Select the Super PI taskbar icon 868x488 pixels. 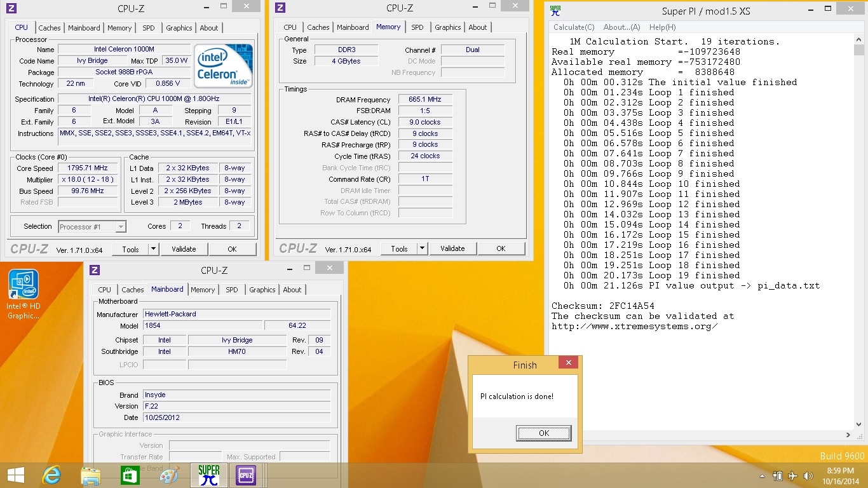click(208, 475)
